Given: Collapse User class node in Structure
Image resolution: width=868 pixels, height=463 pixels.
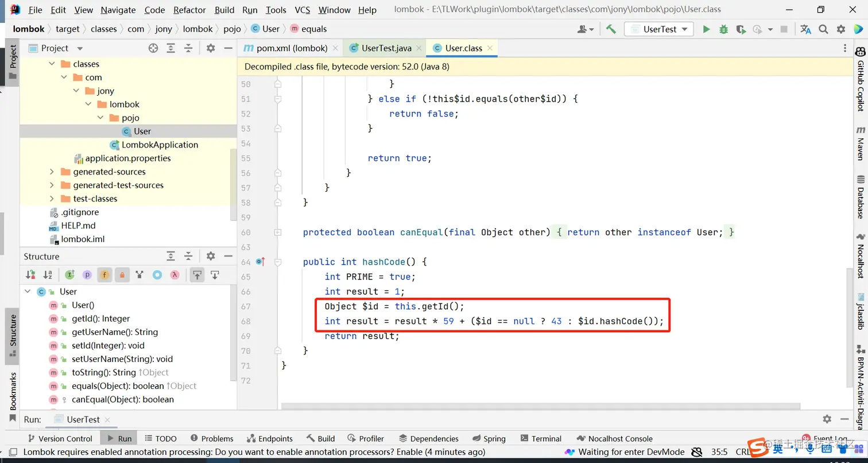Looking at the screenshot, I should click(27, 291).
